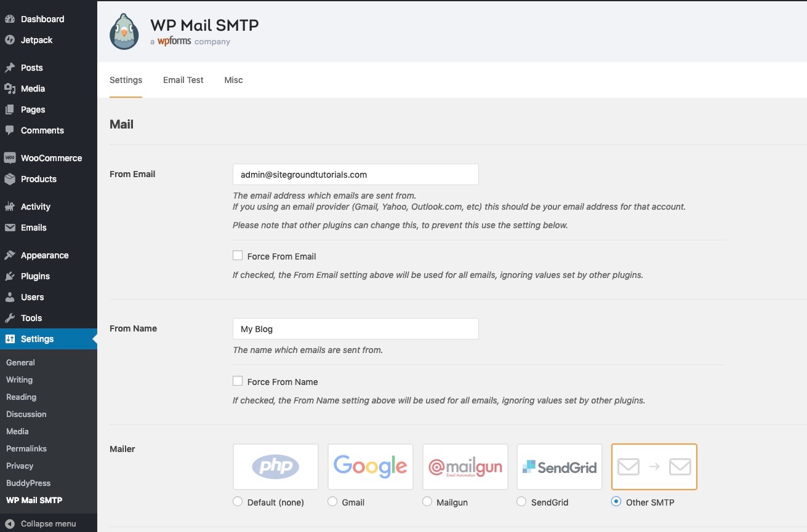Select the PHP default mailer icon

tap(275, 466)
